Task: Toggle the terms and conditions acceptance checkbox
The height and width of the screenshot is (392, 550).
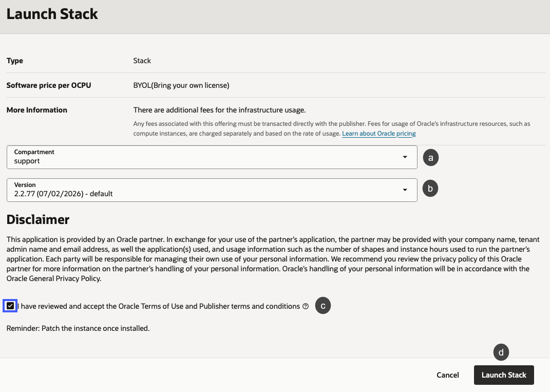Action: coord(10,306)
